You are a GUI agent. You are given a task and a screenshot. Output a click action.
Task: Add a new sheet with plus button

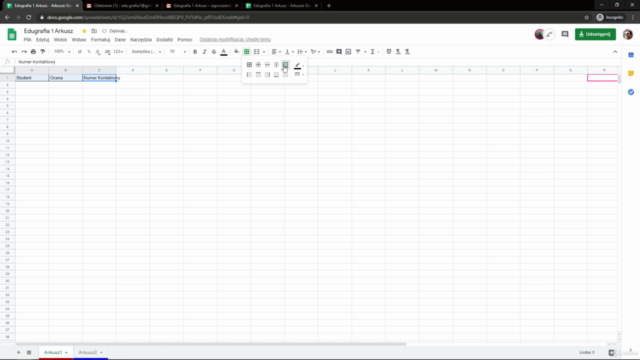18,352
